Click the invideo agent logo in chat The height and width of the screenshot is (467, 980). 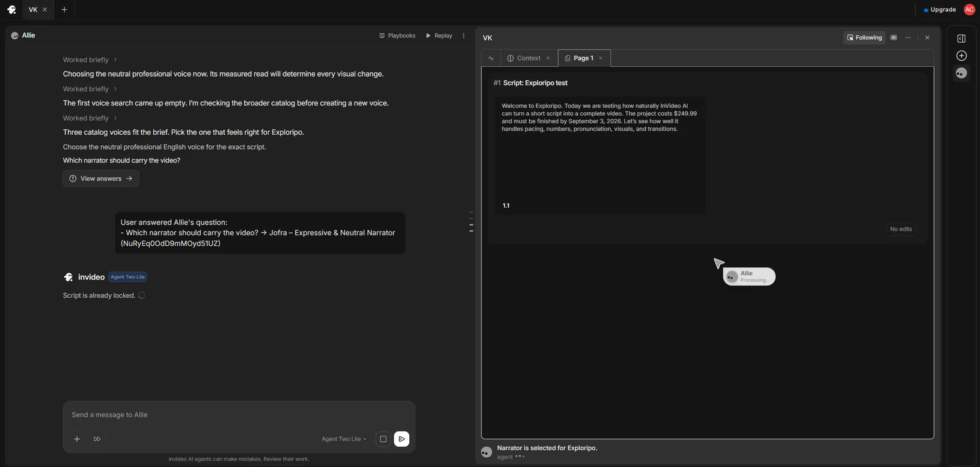pyautogui.click(x=69, y=277)
